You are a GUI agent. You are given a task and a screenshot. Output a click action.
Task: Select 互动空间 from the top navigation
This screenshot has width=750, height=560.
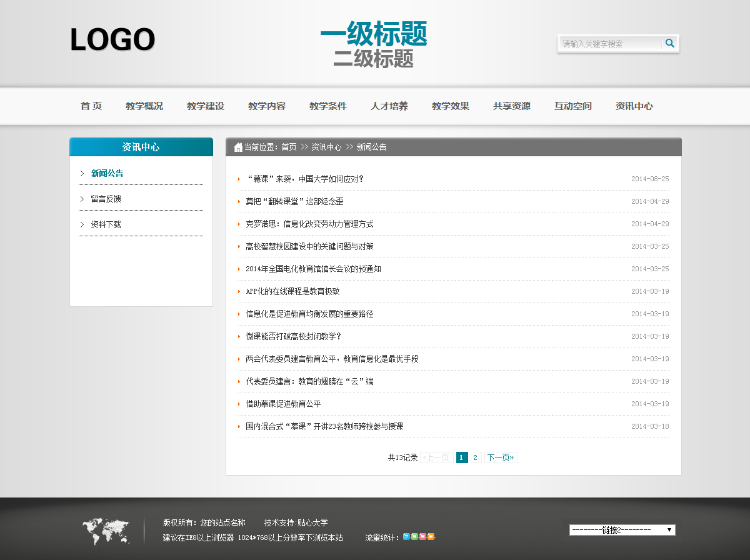(x=573, y=106)
